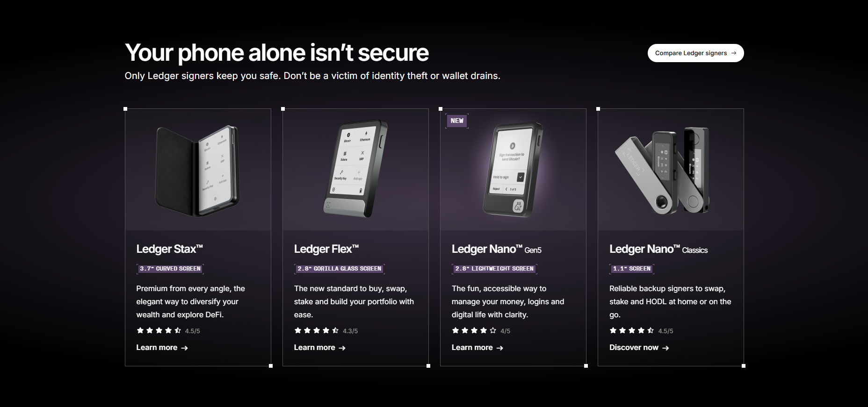Click the Nano Classics star rating
Image resolution: width=868 pixels, height=407 pixels.
tap(632, 331)
